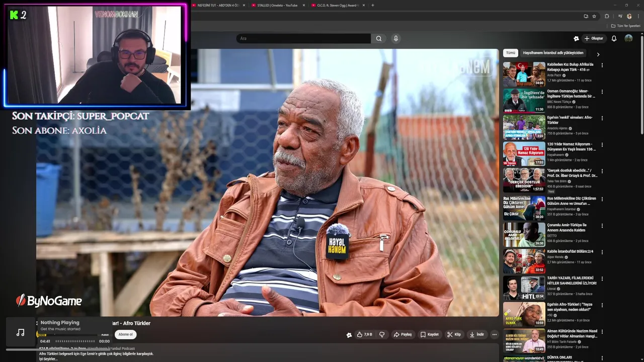Image resolution: width=644 pixels, height=362 pixels.
Task: Click the Chrome profile picture icon
Action: coord(629,16)
